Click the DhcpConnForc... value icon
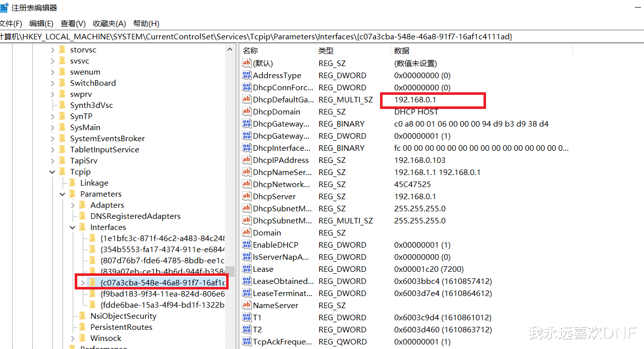 click(x=246, y=87)
